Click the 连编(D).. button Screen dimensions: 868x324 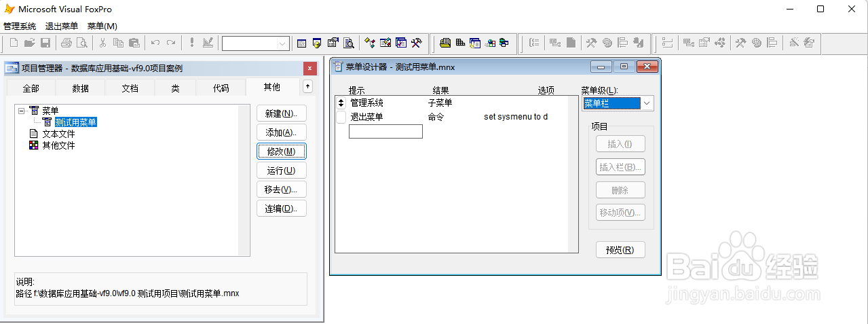[282, 208]
